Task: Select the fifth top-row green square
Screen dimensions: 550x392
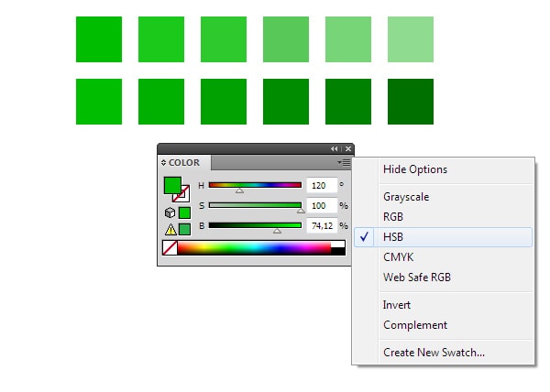Action: (x=348, y=39)
